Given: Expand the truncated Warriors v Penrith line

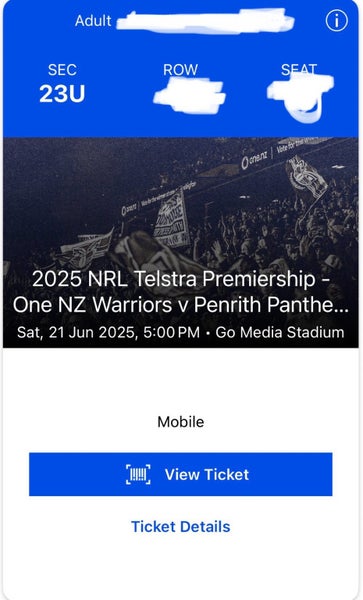Looking at the screenshot, I should [181, 305].
